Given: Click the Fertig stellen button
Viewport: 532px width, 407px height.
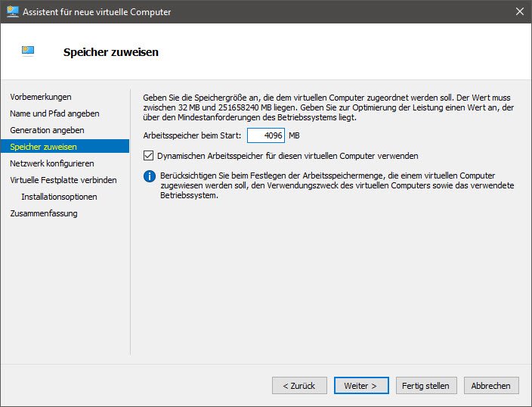Looking at the screenshot, I should click(x=425, y=385).
